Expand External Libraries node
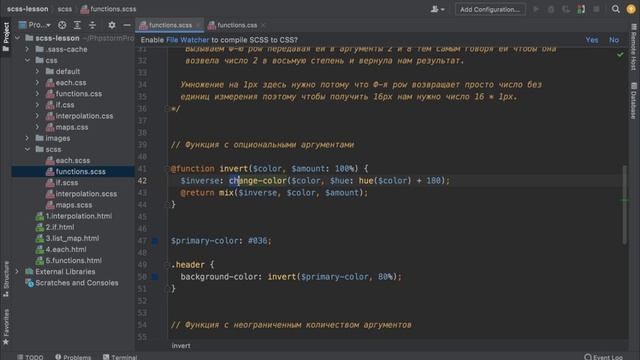640x360 pixels. click(x=17, y=271)
